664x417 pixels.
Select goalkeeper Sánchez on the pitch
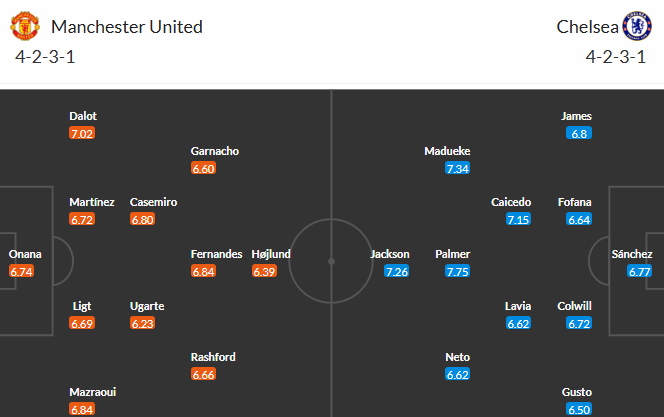click(632, 254)
